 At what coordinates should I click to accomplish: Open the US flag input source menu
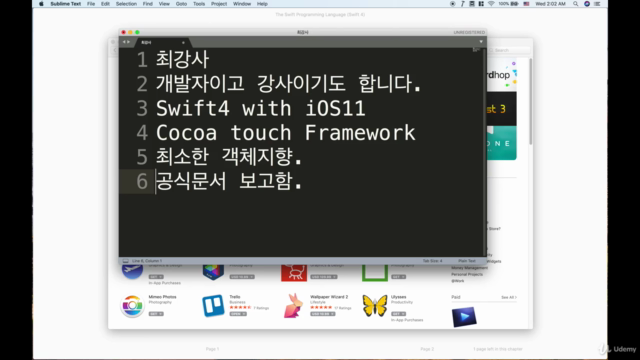point(527,4)
